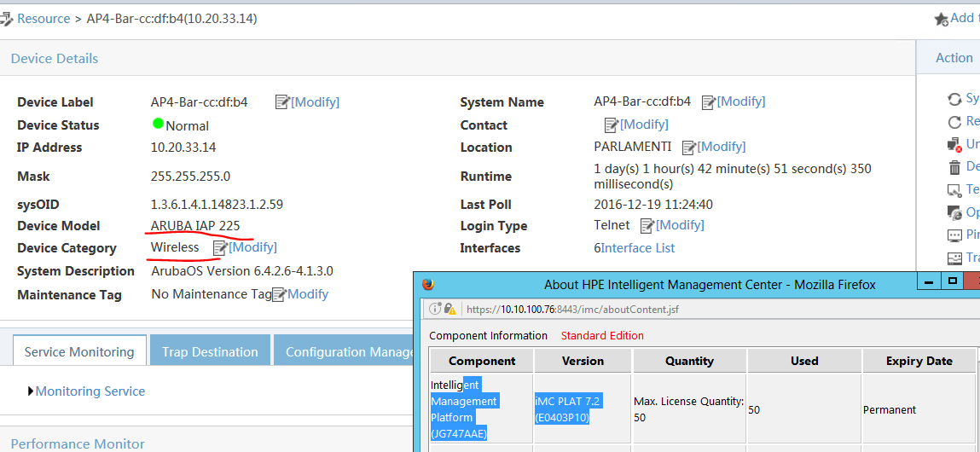980x452 pixels.
Task: Click the Last Poll timestamp value
Action: click(x=653, y=205)
